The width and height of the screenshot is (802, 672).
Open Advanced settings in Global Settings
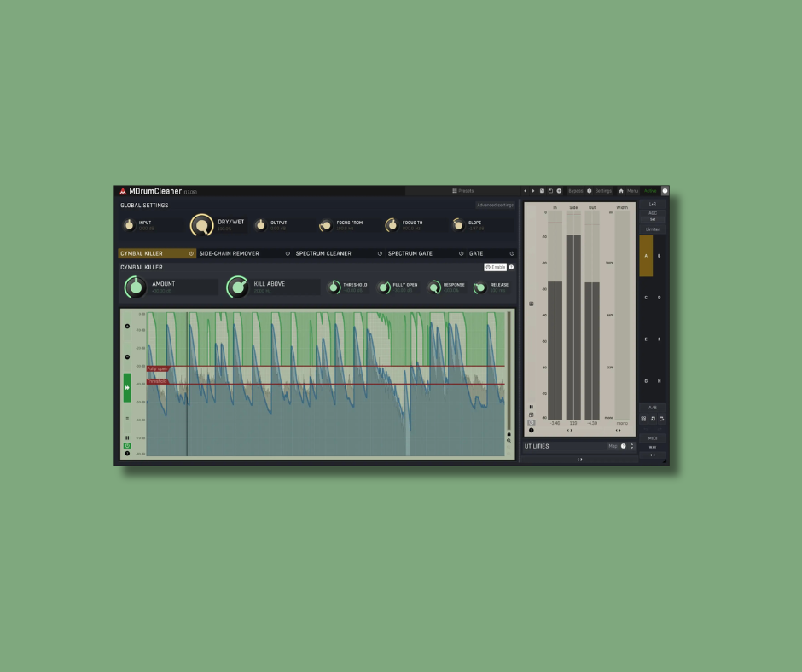495,205
